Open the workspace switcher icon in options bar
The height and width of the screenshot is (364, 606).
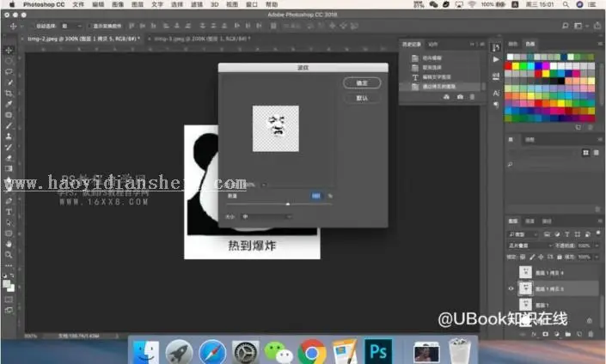(x=578, y=26)
